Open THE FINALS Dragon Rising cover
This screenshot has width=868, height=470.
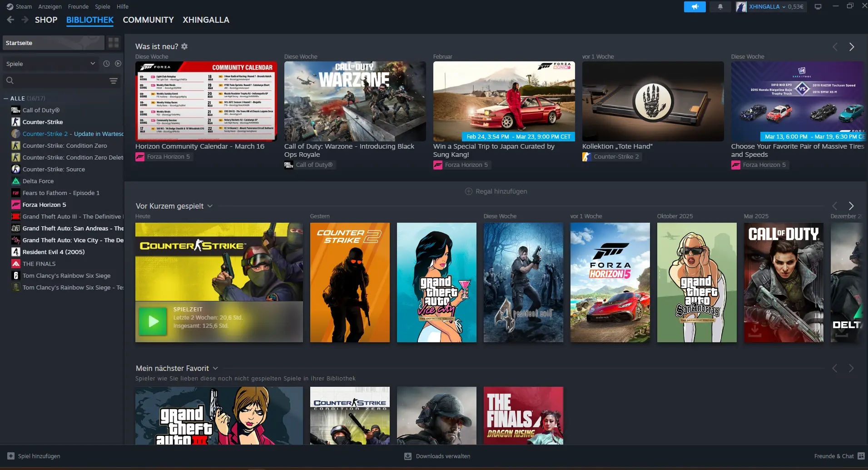coord(523,415)
